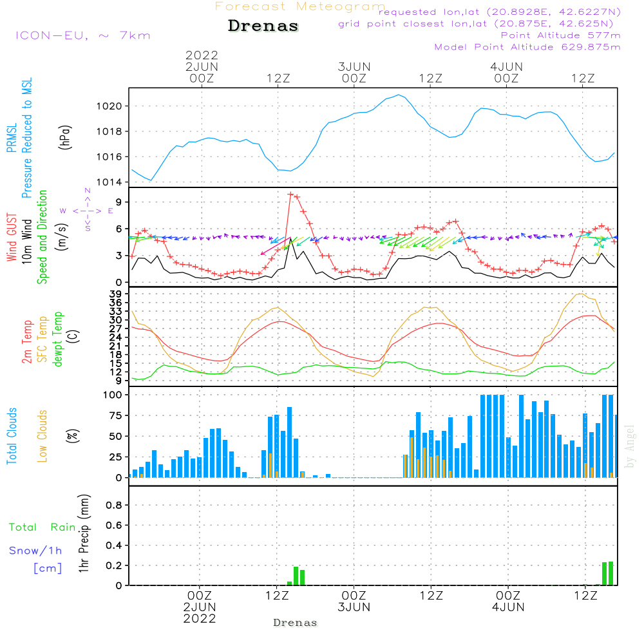
Task: Select the requested lon,lat coordinates line
Action: click(499, 12)
